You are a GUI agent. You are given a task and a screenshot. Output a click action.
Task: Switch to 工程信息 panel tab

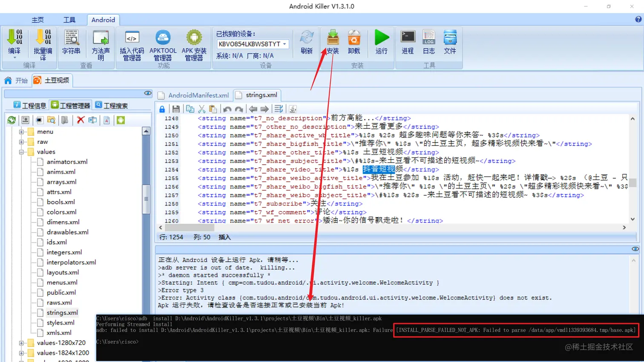point(30,105)
